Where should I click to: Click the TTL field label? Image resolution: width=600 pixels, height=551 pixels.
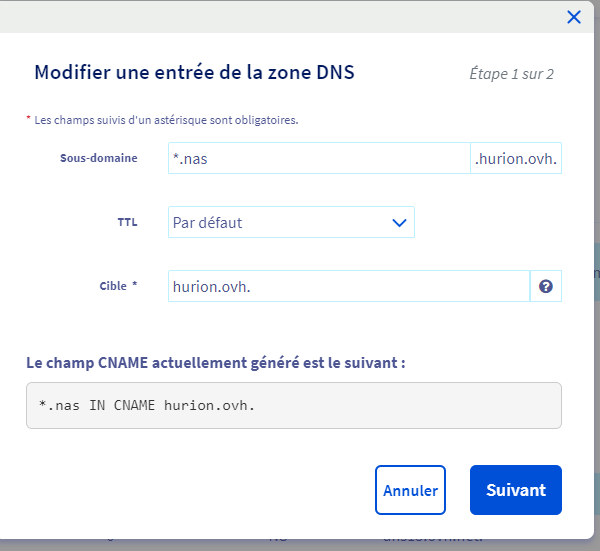(127, 222)
